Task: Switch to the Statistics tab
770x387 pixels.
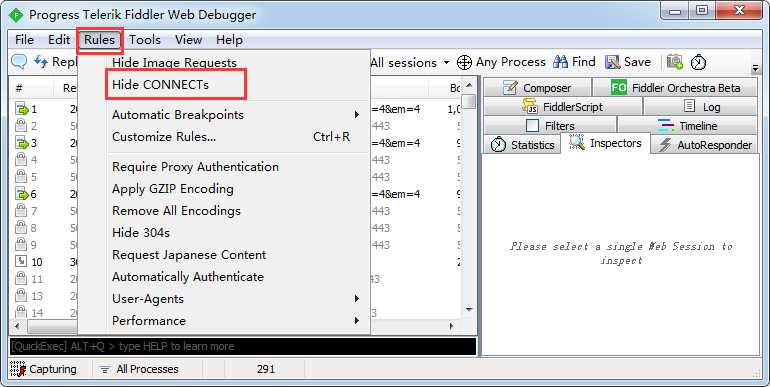Action: tap(522, 145)
